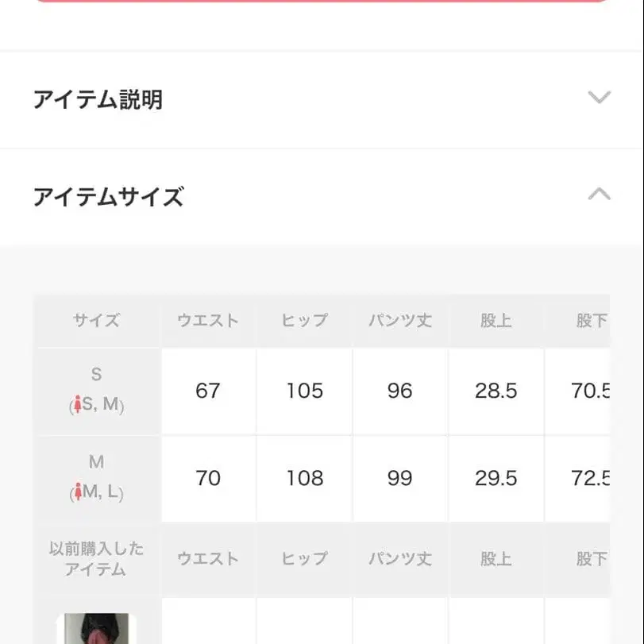This screenshot has width=644, height=644.
Task: Open the アイテムサイズ section heading
Action: (108, 195)
